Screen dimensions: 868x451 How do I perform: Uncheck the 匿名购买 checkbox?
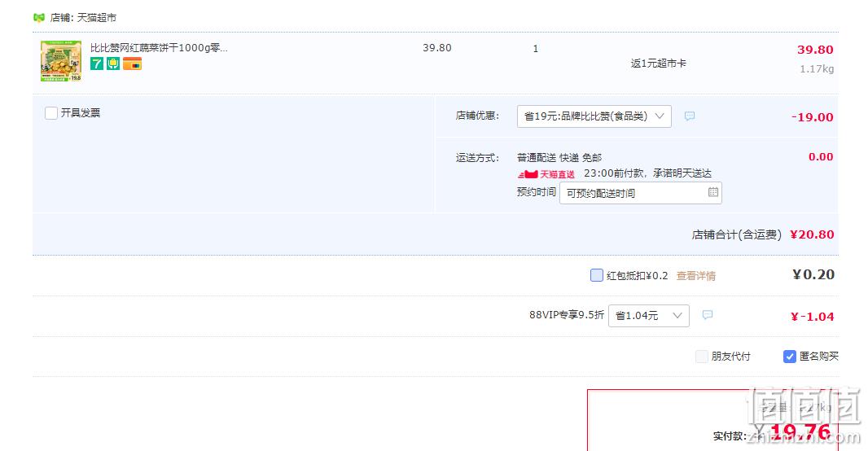(789, 357)
